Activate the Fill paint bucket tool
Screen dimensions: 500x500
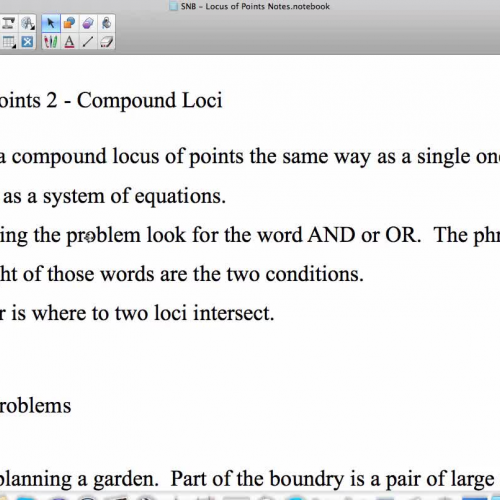point(106,23)
